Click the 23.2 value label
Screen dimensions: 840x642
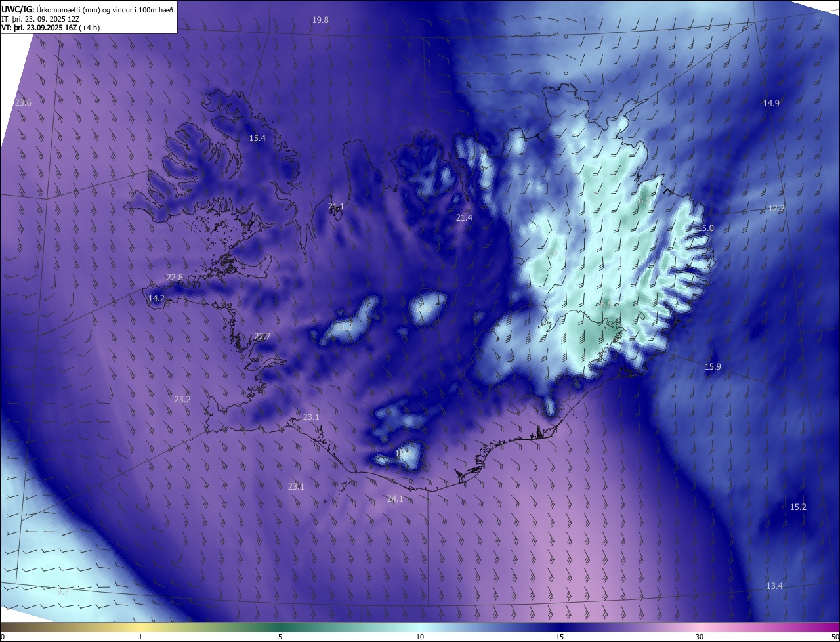pyautogui.click(x=182, y=399)
